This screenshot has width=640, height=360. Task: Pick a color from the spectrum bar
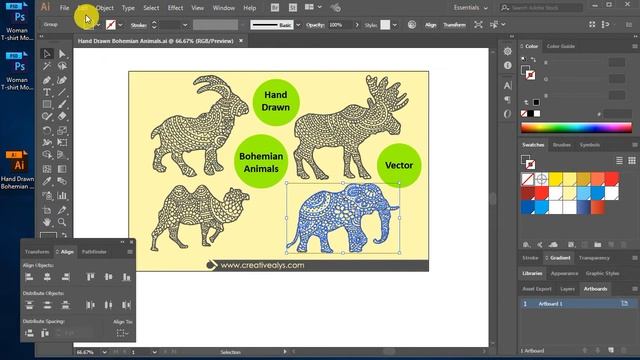click(576, 128)
